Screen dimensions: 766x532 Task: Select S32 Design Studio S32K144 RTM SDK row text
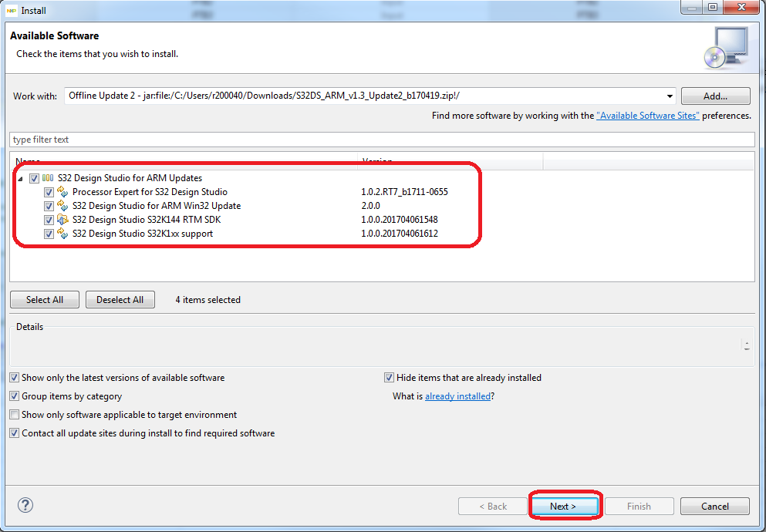pyautogui.click(x=147, y=220)
